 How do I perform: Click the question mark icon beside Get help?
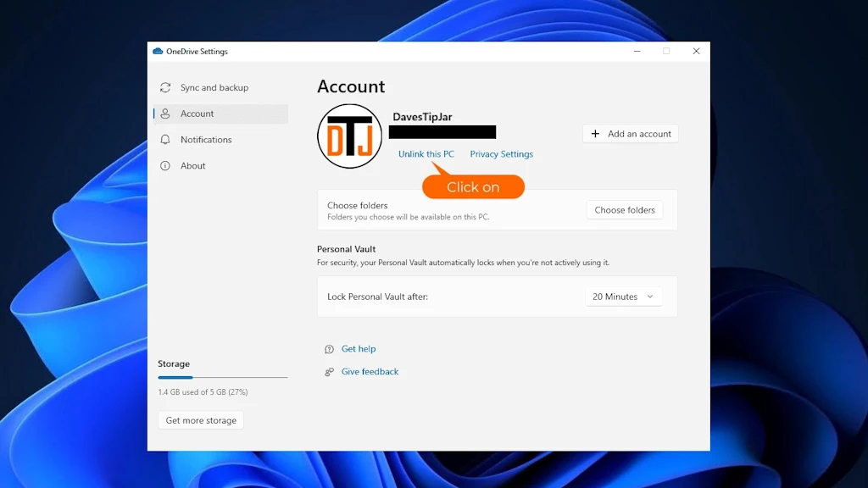point(329,349)
